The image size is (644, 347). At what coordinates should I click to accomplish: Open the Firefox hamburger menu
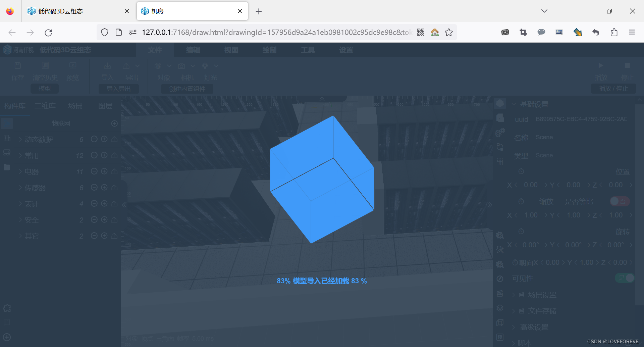point(632,32)
